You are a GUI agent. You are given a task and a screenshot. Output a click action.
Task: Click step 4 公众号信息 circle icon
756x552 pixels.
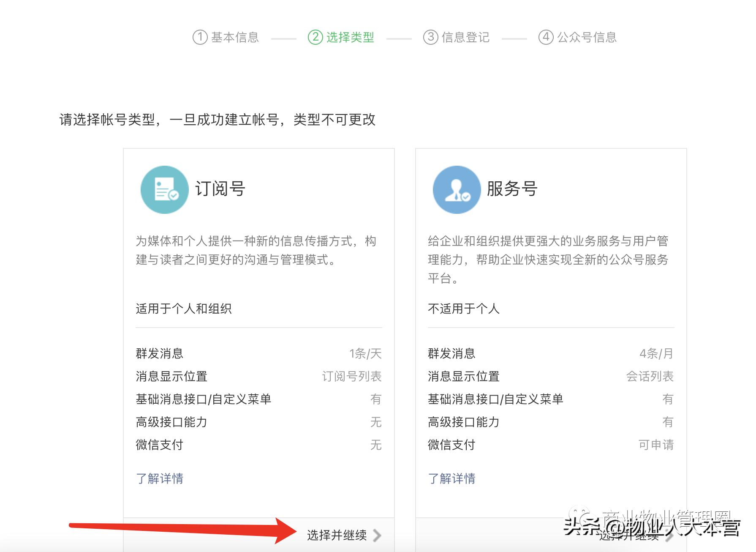point(546,37)
